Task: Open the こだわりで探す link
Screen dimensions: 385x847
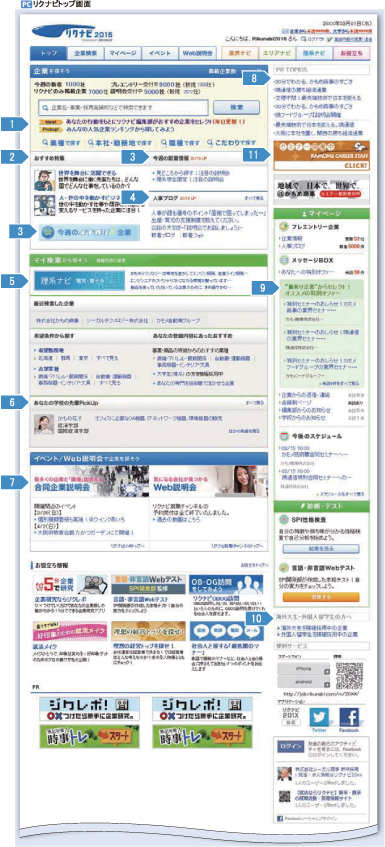Action: pyautogui.click(x=234, y=143)
